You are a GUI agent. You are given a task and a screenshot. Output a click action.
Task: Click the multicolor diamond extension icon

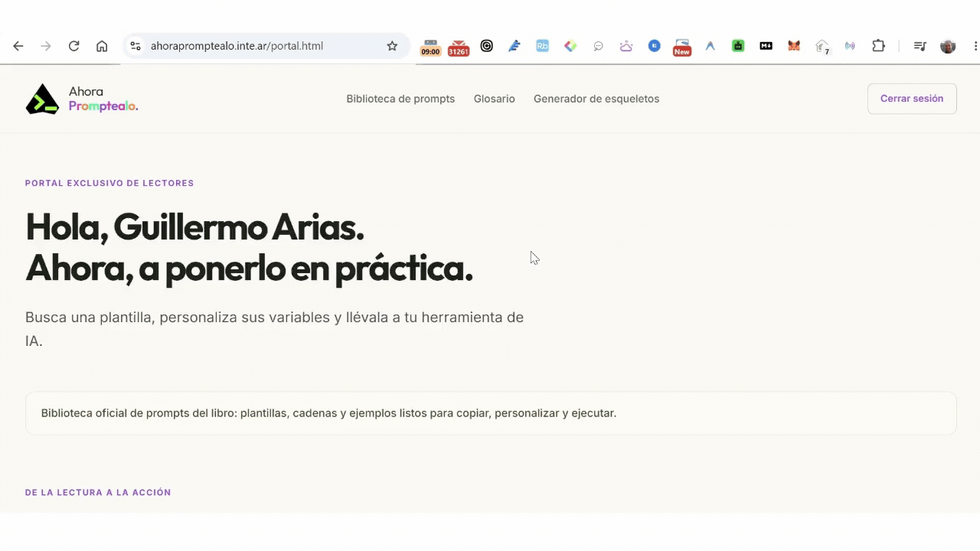570,46
